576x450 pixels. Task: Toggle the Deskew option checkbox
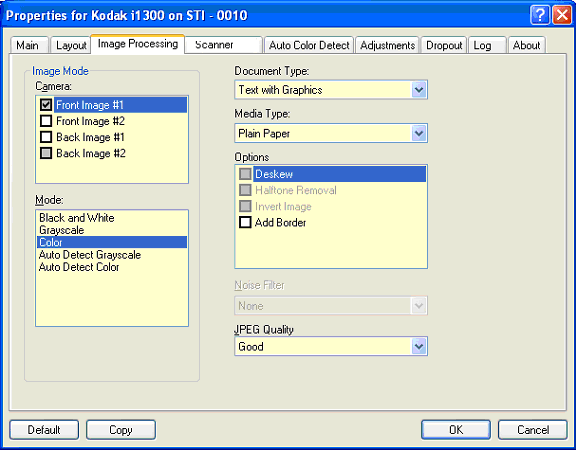tap(245, 174)
